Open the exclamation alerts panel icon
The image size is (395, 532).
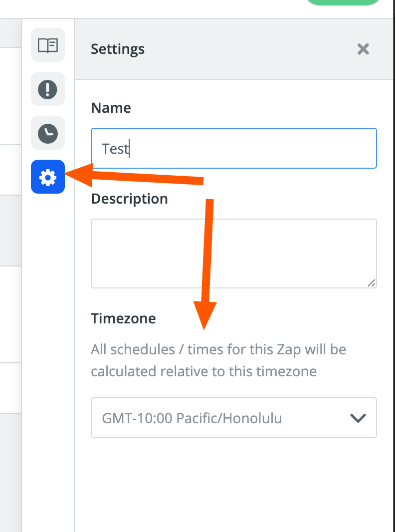point(48,89)
